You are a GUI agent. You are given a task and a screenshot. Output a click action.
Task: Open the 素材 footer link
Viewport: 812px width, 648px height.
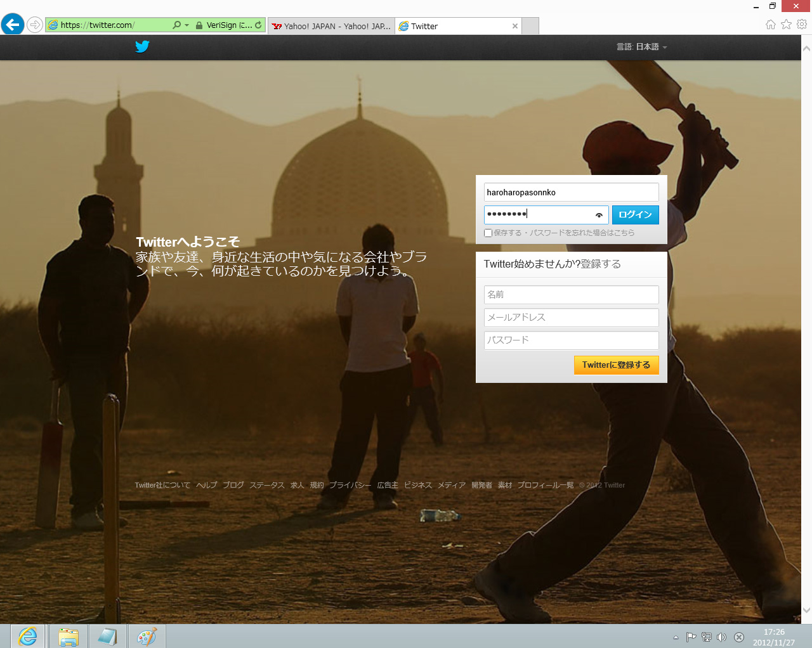pos(505,485)
